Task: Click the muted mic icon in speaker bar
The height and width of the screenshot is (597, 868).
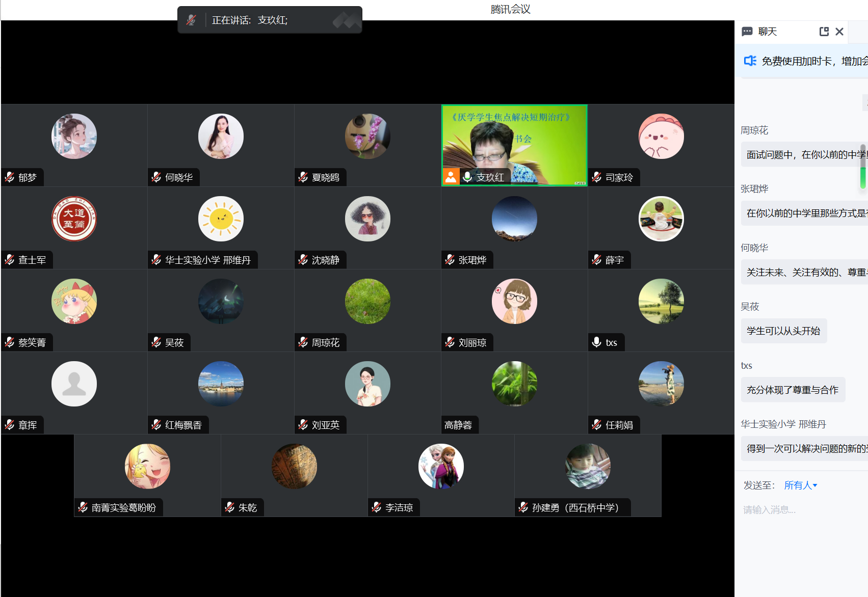Action: pyautogui.click(x=191, y=20)
